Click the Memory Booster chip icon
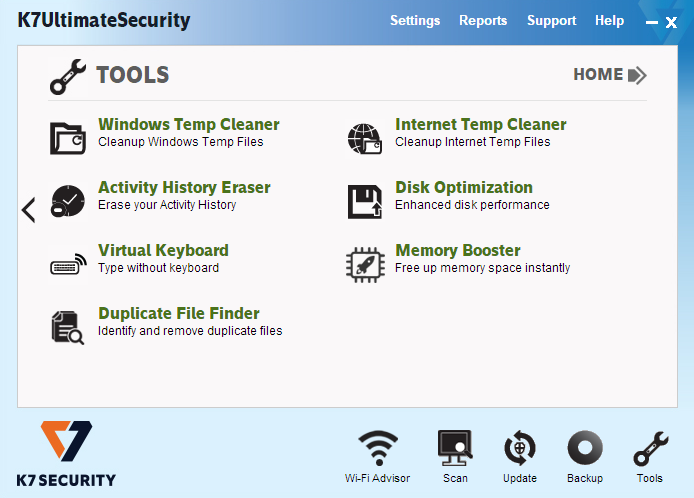This screenshot has height=498, width=694. 365,265
